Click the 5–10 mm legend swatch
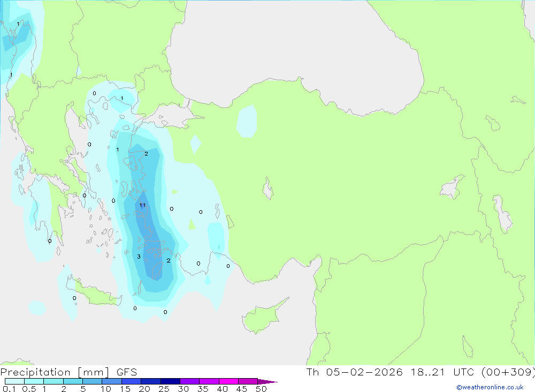This screenshot has height=392, width=535. click(93, 381)
